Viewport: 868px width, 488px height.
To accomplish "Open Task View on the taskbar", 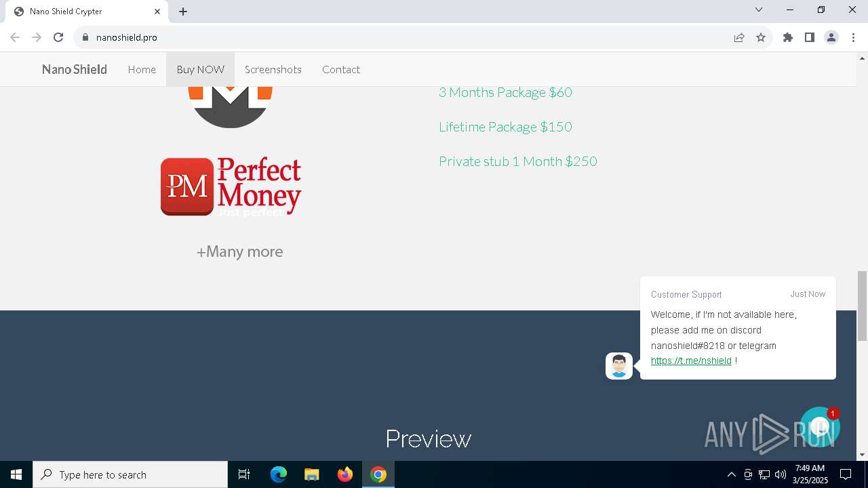I will pos(244,474).
